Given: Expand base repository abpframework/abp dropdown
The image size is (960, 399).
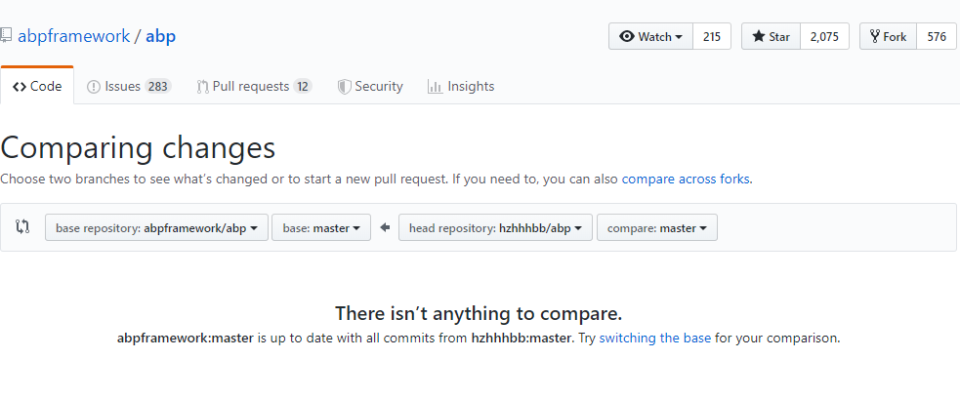Looking at the screenshot, I should [157, 228].
